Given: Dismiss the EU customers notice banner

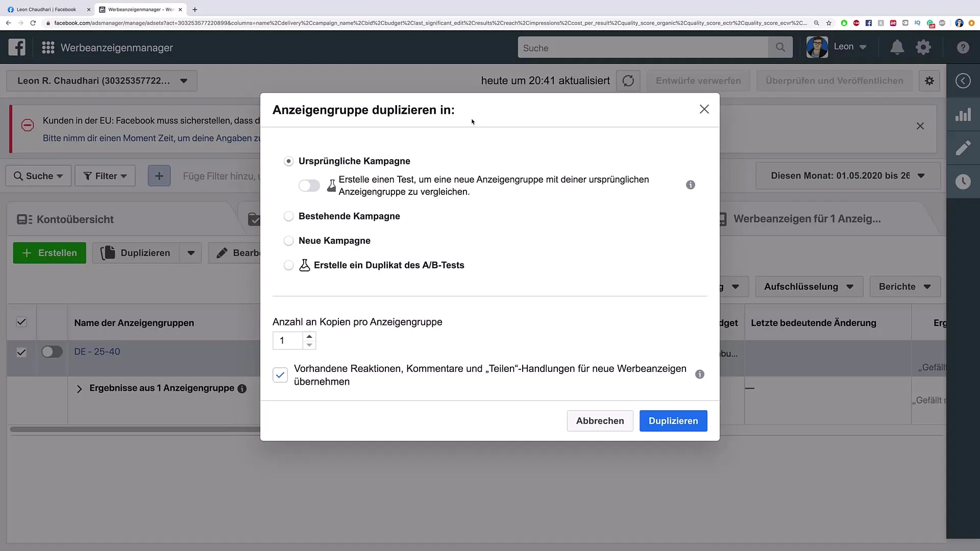Looking at the screenshot, I should (920, 126).
